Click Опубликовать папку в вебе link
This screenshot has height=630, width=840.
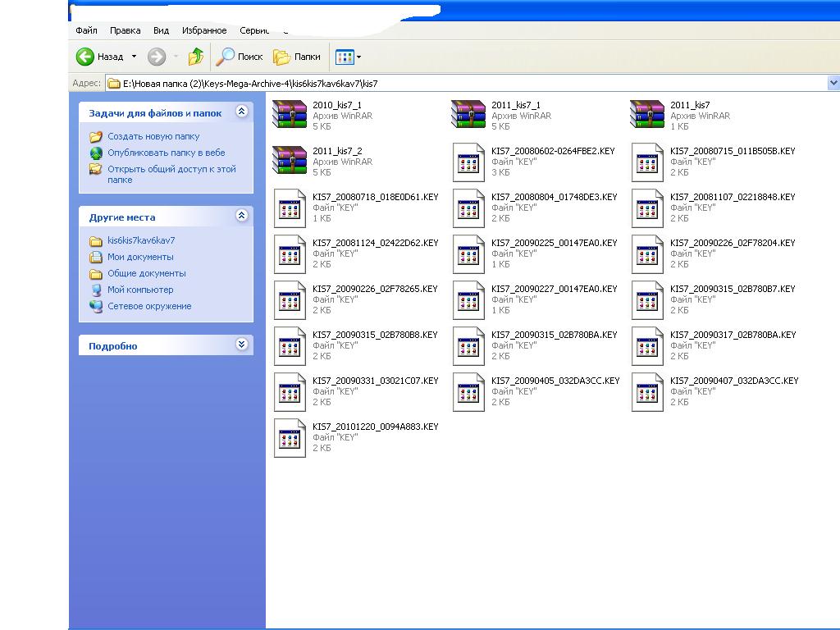[166, 153]
